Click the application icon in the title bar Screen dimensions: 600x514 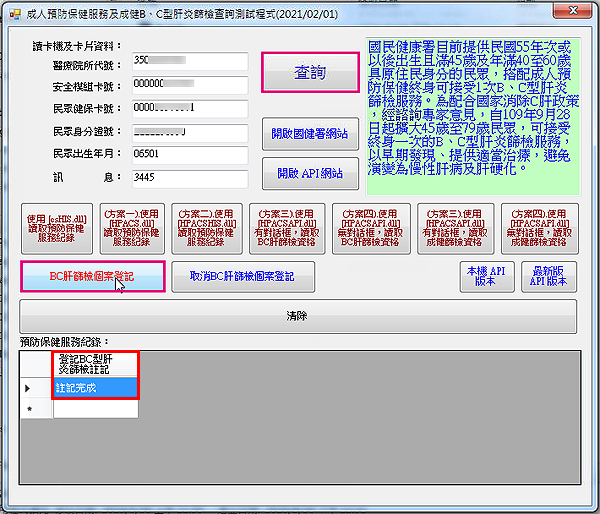coord(13,12)
